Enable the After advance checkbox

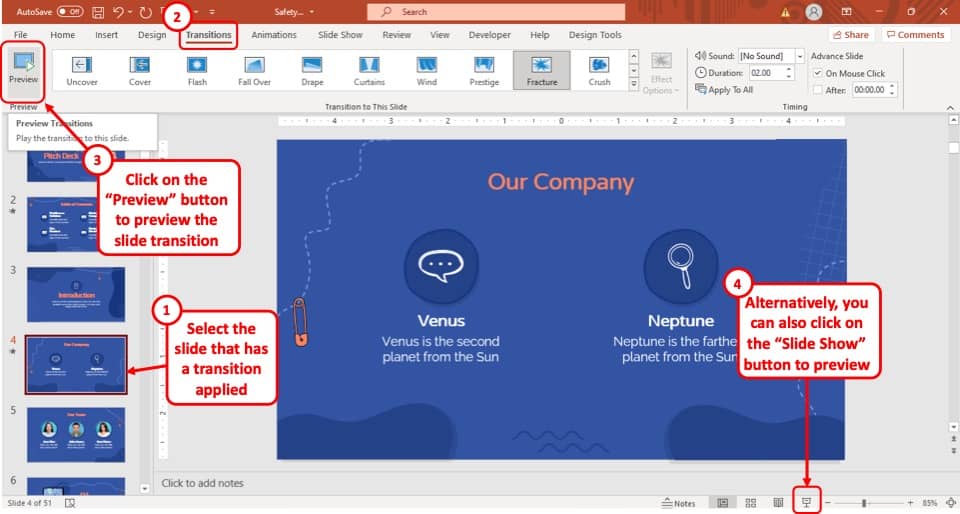818,90
